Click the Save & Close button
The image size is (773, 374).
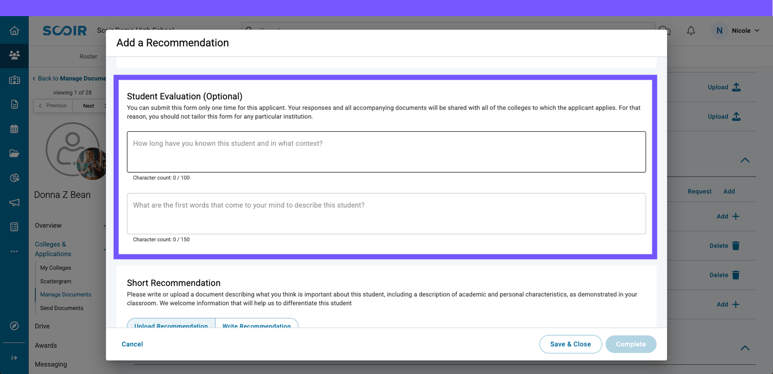pyautogui.click(x=570, y=344)
